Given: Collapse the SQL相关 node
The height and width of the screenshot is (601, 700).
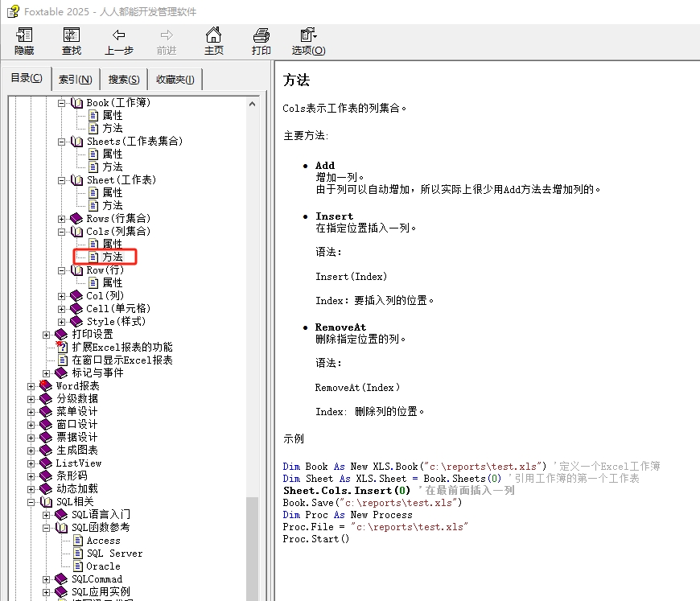Looking at the screenshot, I should pyautogui.click(x=31, y=502).
